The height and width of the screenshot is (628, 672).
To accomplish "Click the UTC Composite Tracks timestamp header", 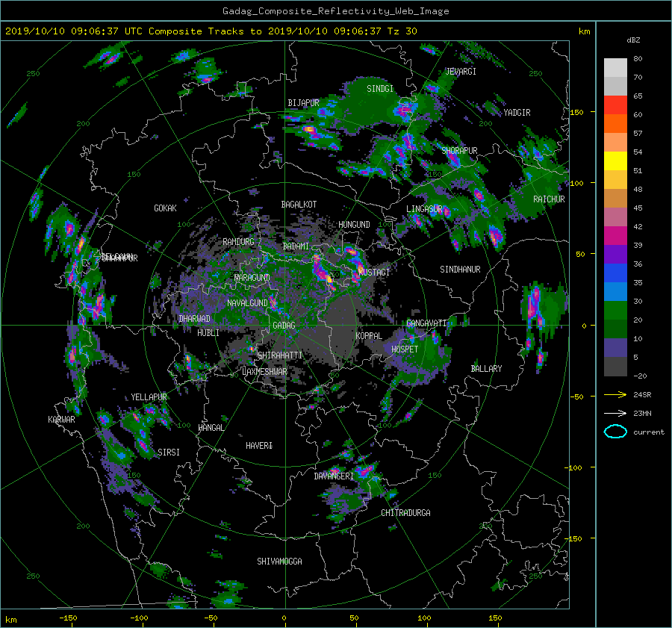I will (211, 31).
